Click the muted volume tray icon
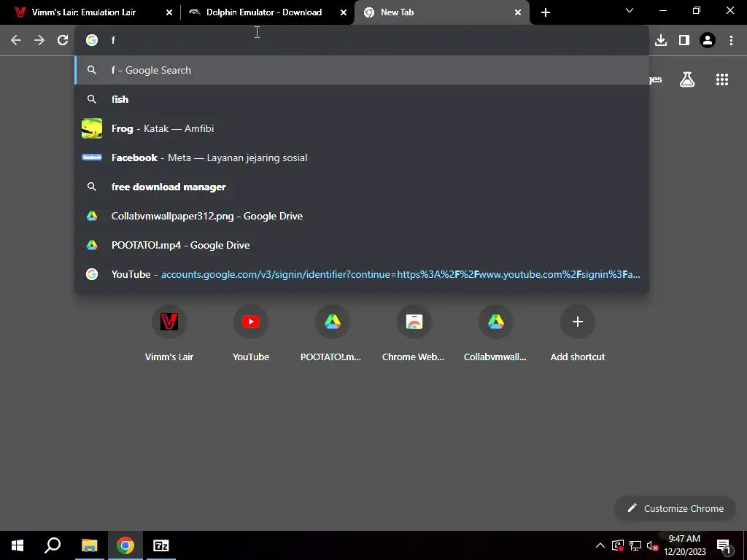The height and width of the screenshot is (560, 747). click(x=653, y=545)
